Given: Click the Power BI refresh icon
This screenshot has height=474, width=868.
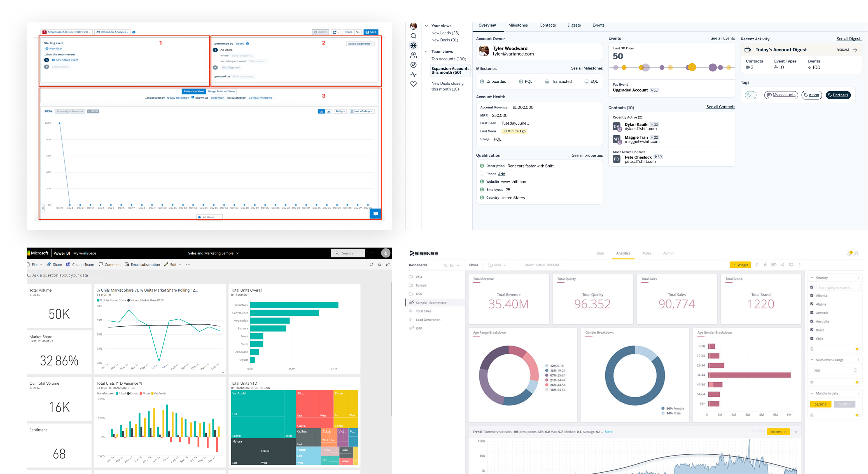Looking at the screenshot, I should click(x=371, y=265).
